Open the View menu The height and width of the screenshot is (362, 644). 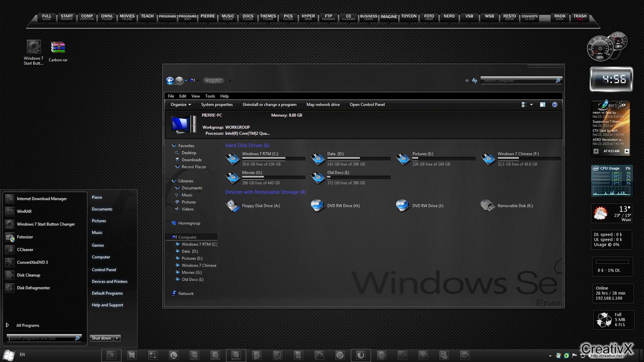(x=196, y=96)
